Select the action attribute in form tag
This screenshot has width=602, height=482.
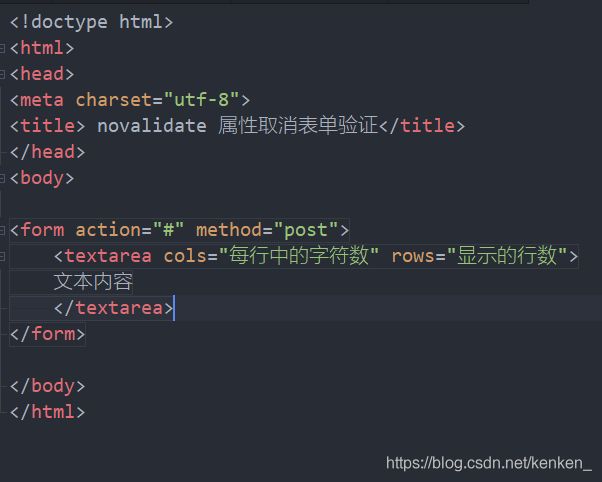(x=108, y=230)
